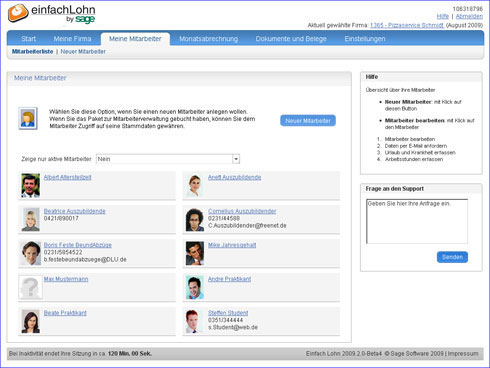Go to the Monatsabrechnung tab
Viewport: 490px width, 368px height.
(209, 39)
